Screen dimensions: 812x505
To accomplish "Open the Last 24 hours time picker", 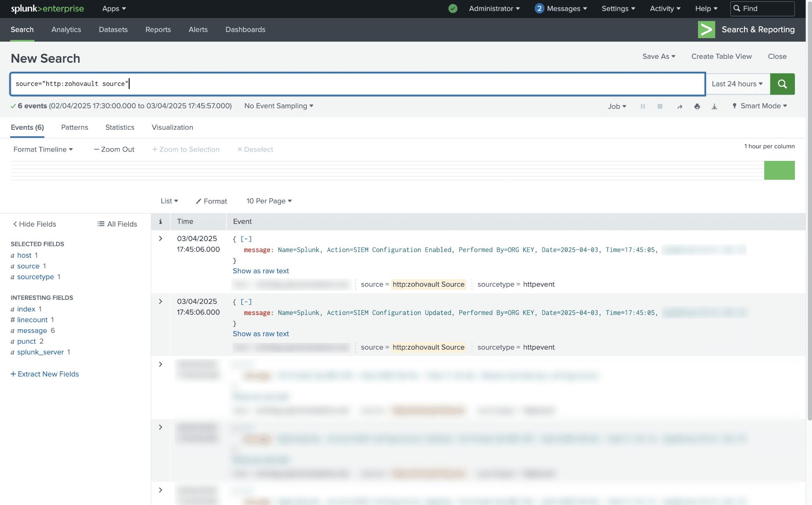I will tap(737, 84).
